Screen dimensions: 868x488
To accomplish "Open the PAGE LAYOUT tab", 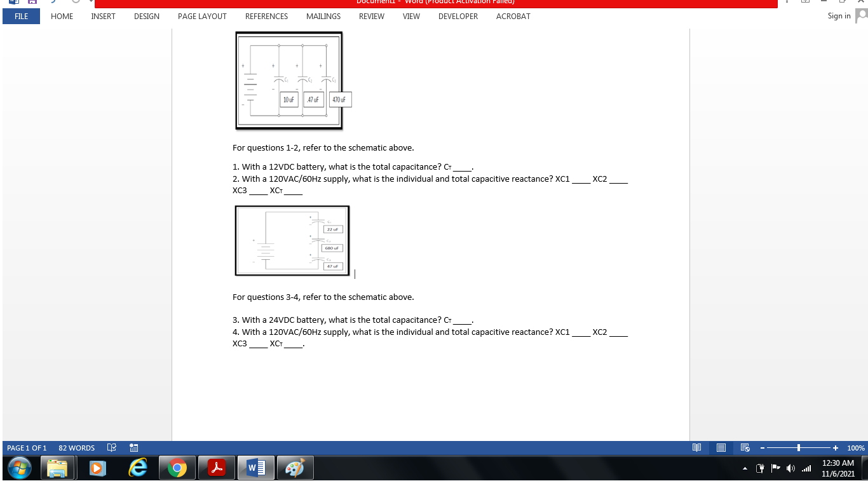I will (202, 17).
